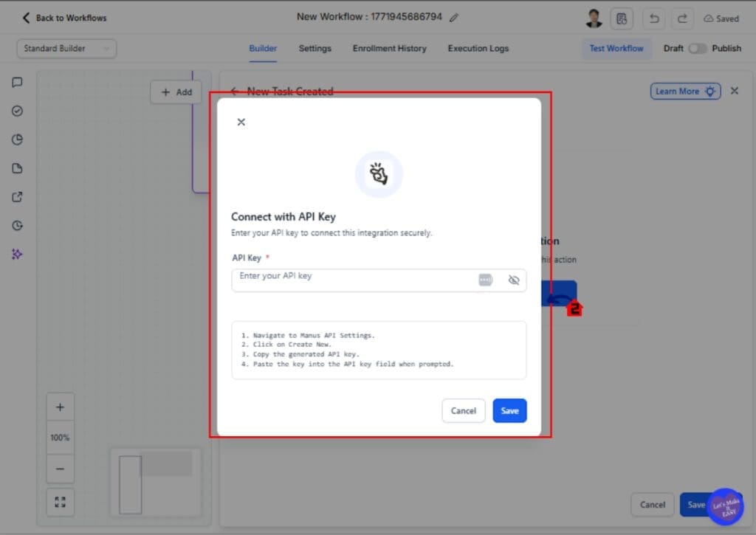Select the purple AI sparkle sidebar icon

coord(17,255)
